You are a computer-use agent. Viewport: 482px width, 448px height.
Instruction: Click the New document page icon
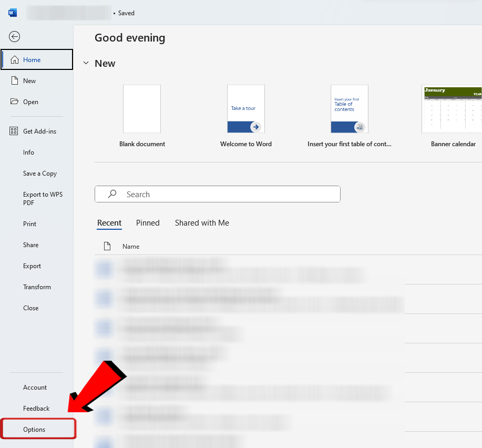coord(14,80)
